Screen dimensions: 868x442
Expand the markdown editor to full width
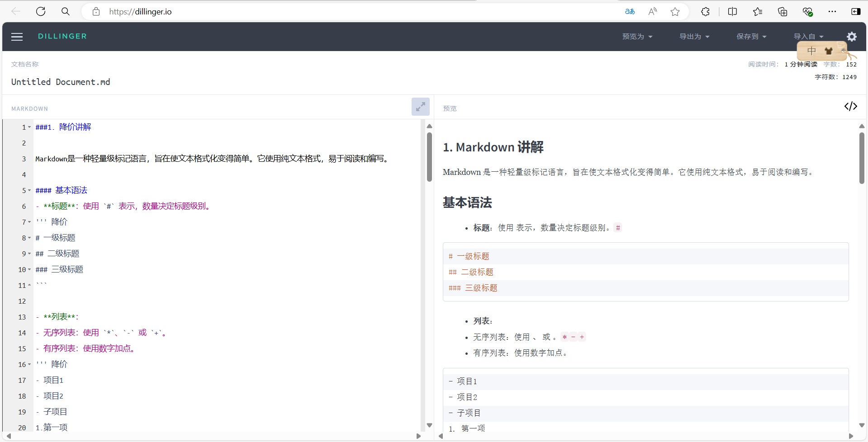point(421,107)
